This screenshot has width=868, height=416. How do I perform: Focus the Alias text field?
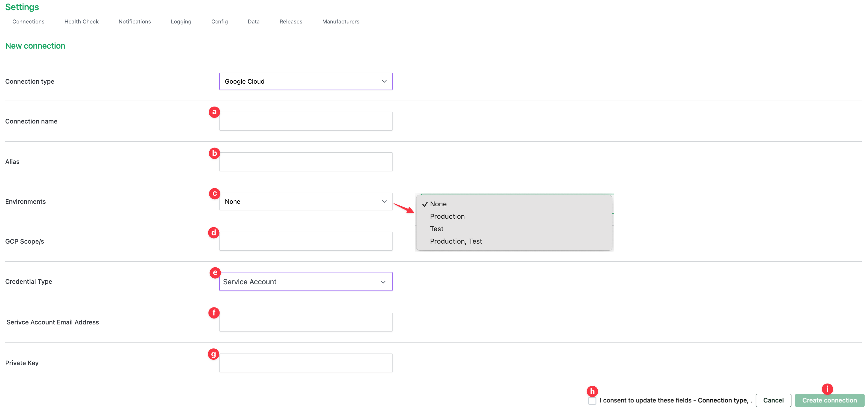pos(306,161)
